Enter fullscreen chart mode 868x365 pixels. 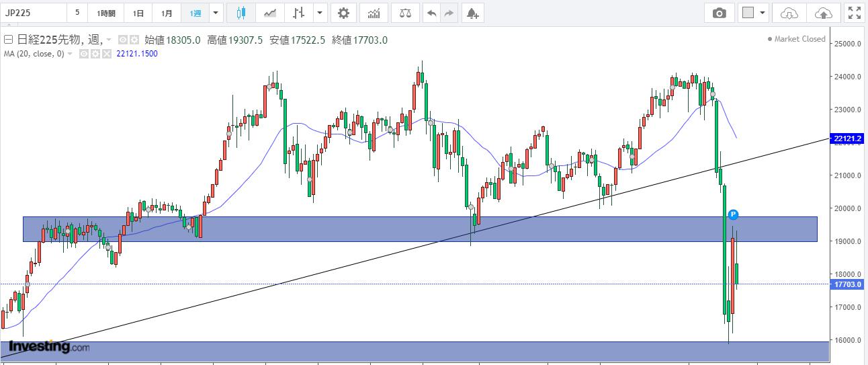coord(854,13)
